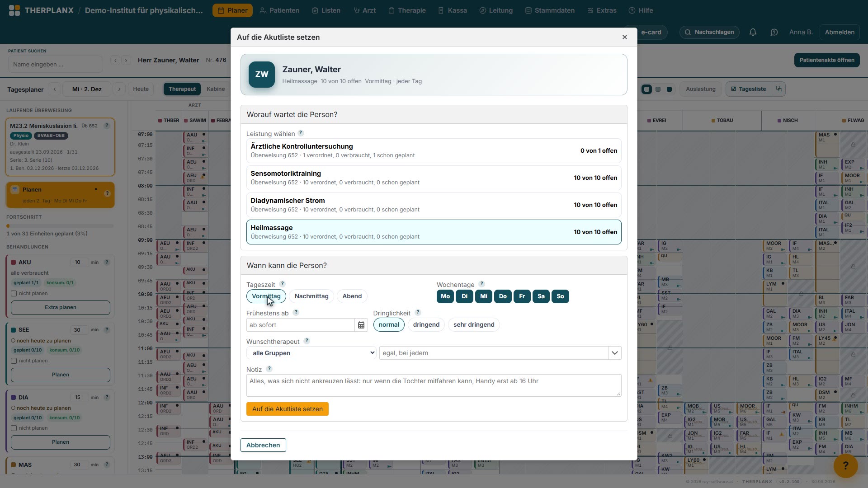Image resolution: width=868 pixels, height=488 pixels.
Task: Click Abbrechen button
Action: click(x=263, y=445)
